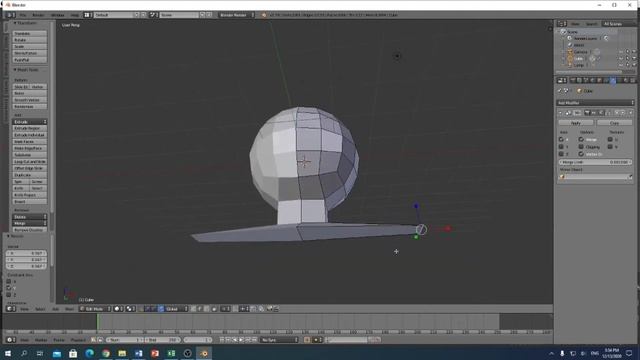Click the timeline End frame field
Viewport: 640px width, 360px height.
(x=162, y=340)
